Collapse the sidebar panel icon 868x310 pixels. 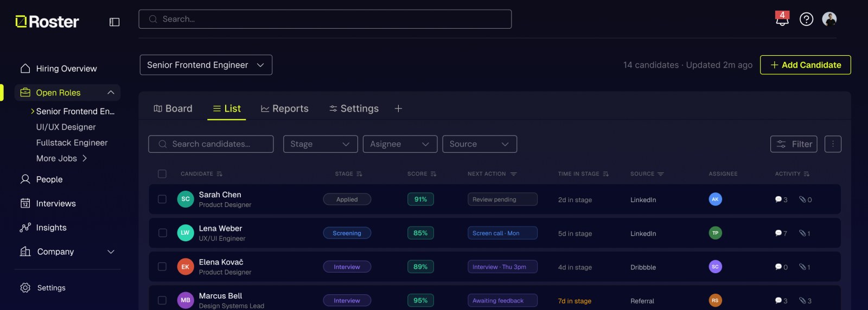pos(114,22)
